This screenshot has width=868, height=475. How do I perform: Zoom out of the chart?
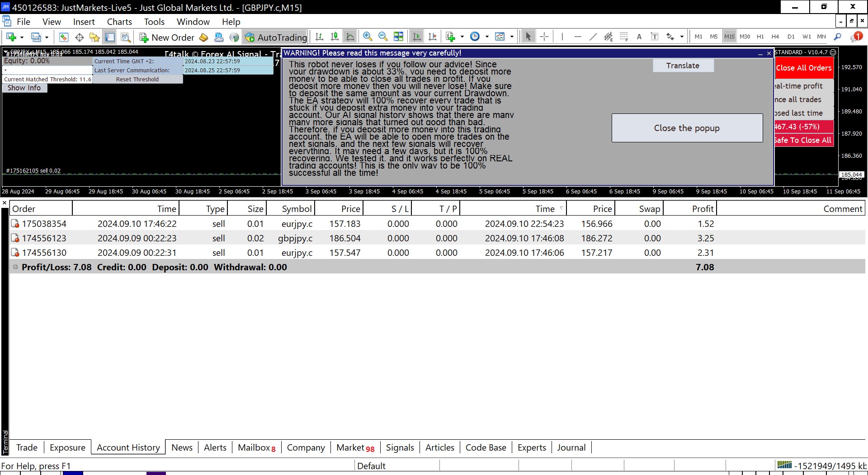click(383, 37)
